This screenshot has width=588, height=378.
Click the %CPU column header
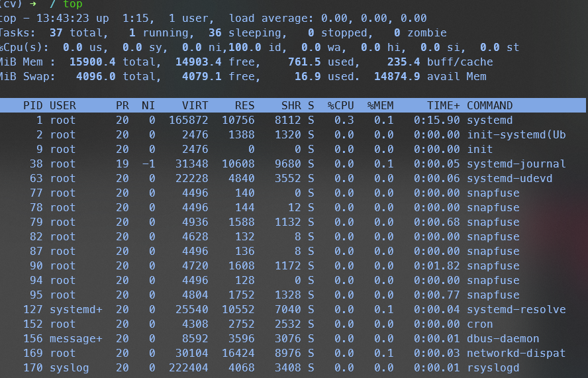tap(341, 106)
